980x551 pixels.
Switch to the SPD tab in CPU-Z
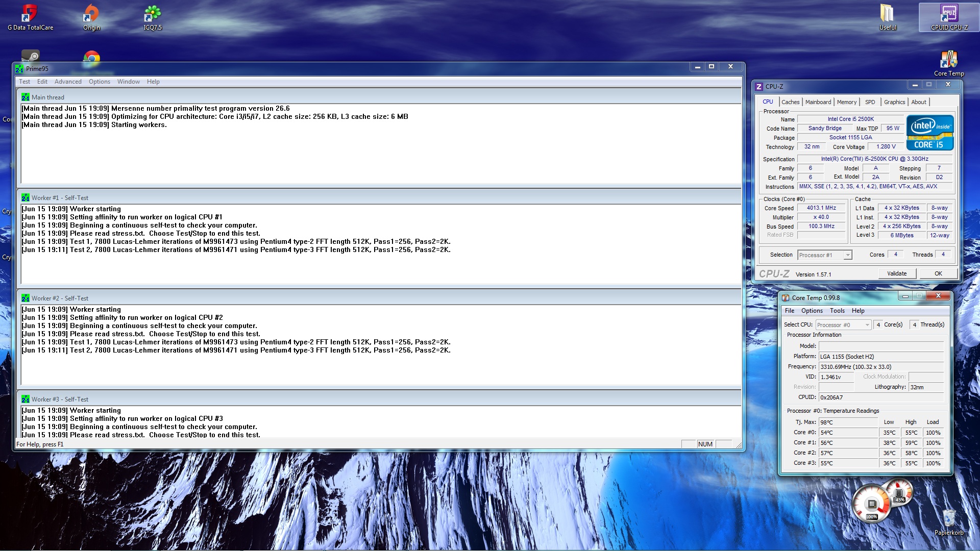tap(870, 102)
